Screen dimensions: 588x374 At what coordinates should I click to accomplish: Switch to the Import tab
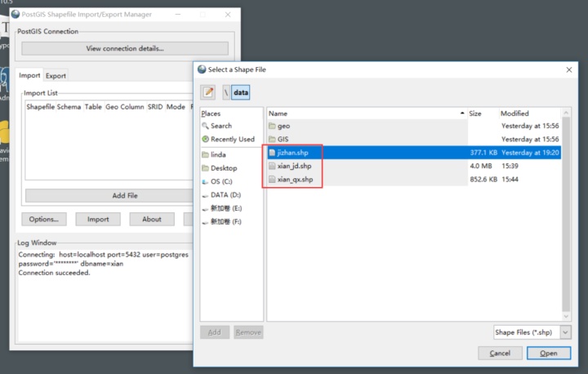29,75
